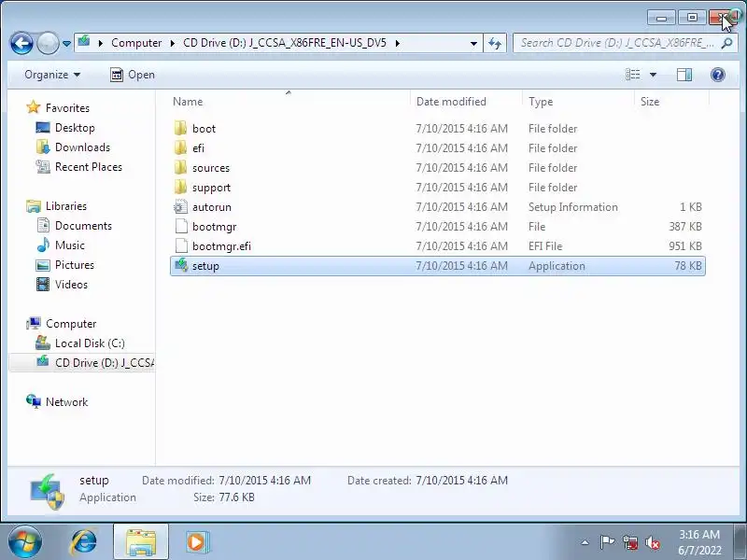Viewport: 747px width, 560px height.
Task: Click the setup file type Application cell
Action: coord(557,266)
